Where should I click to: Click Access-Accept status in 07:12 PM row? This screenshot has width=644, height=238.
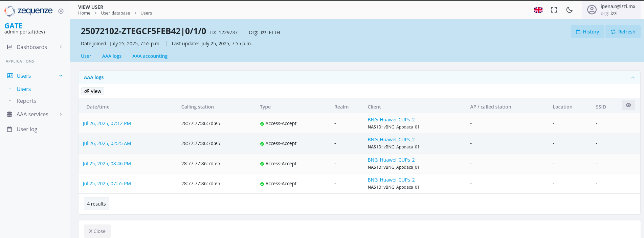(281, 123)
